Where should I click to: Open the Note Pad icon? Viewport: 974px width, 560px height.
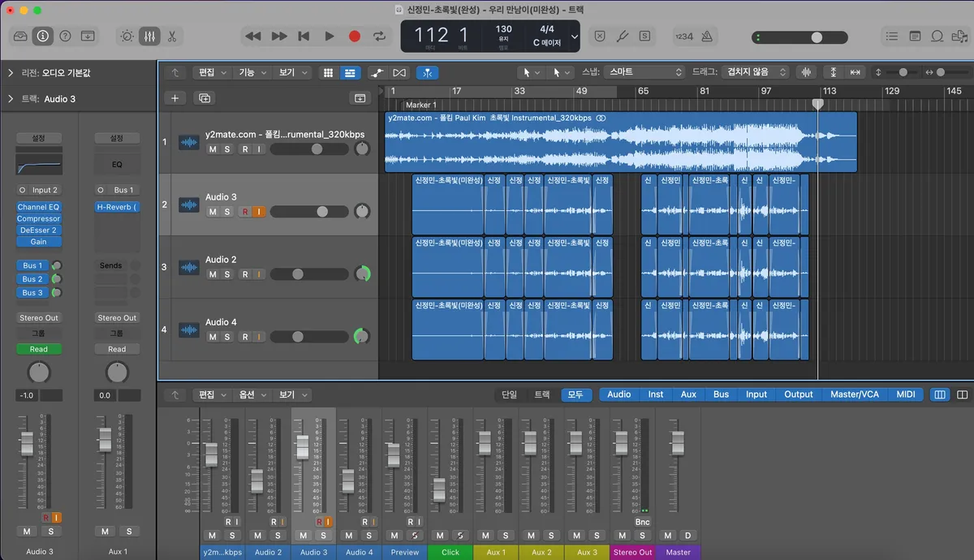(915, 36)
